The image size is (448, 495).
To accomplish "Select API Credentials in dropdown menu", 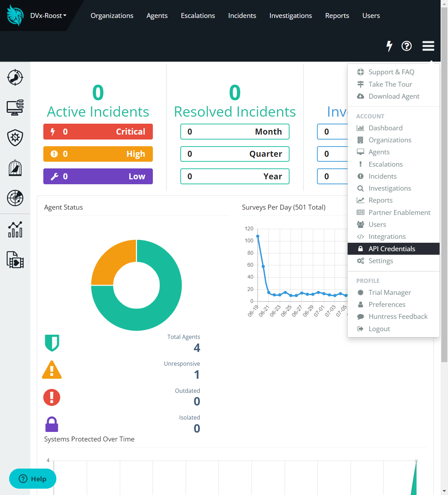I will pyautogui.click(x=393, y=249).
